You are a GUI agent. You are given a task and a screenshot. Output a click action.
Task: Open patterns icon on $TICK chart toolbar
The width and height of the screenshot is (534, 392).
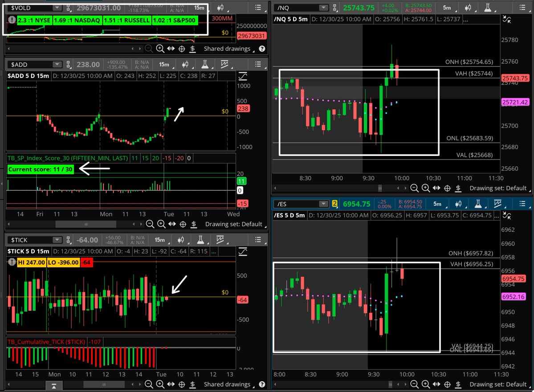click(x=220, y=240)
